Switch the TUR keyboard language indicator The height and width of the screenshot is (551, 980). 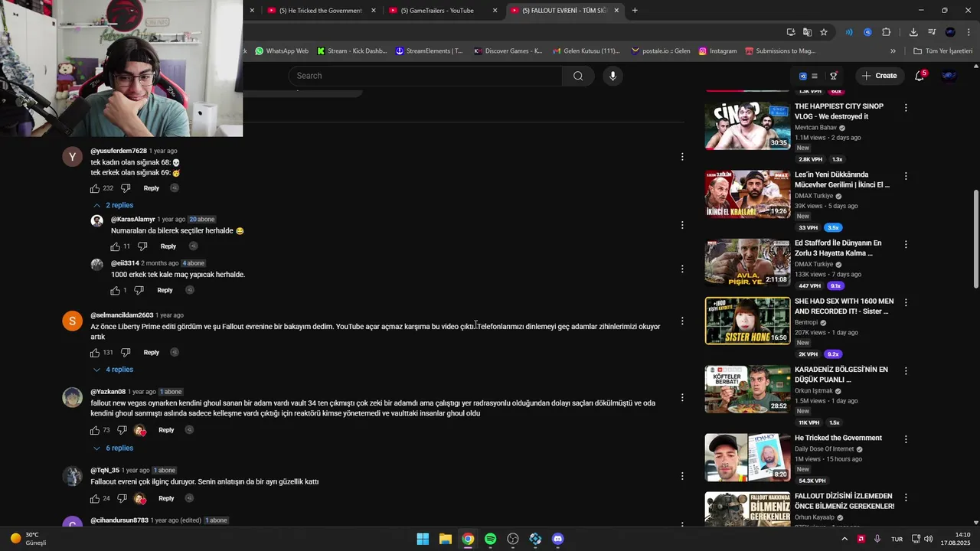[x=897, y=539]
